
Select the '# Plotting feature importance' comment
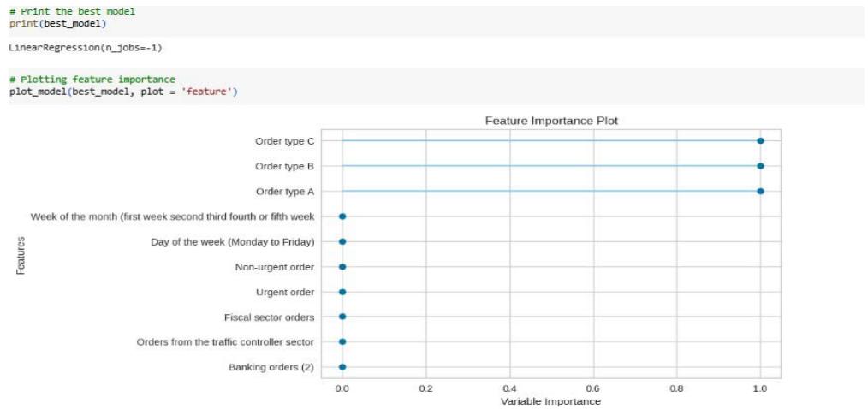[92, 80]
